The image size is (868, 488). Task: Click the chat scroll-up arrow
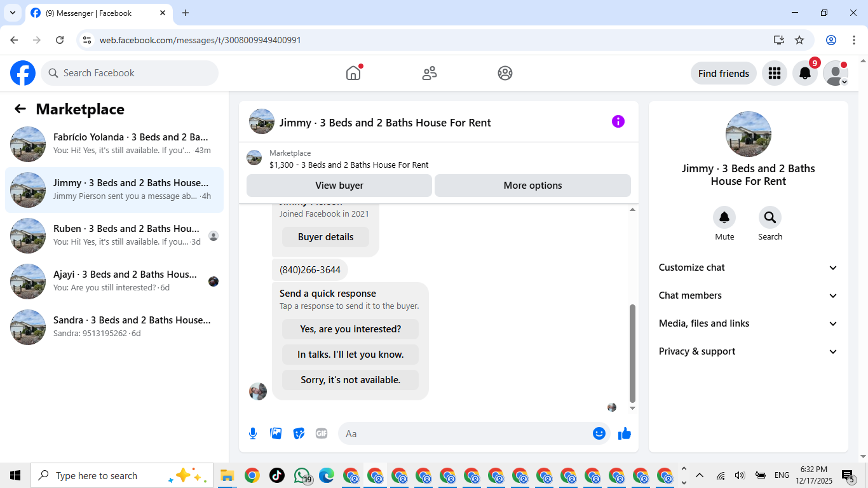(632, 210)
